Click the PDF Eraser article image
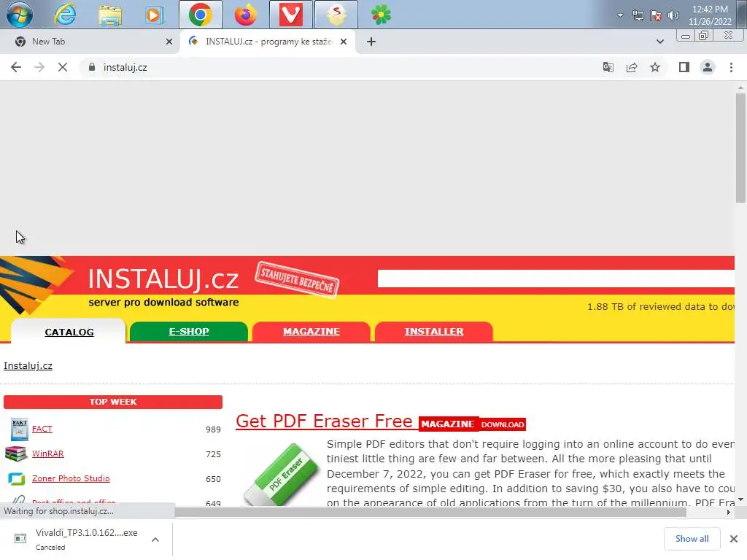 point(281,474)
